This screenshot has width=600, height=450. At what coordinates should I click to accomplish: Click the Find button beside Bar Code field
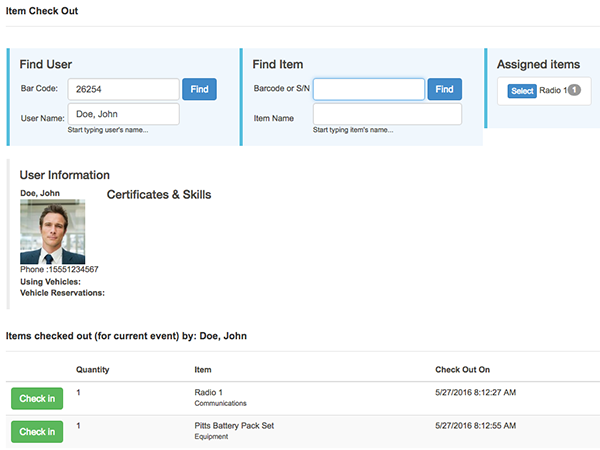[x=199, y=89]
